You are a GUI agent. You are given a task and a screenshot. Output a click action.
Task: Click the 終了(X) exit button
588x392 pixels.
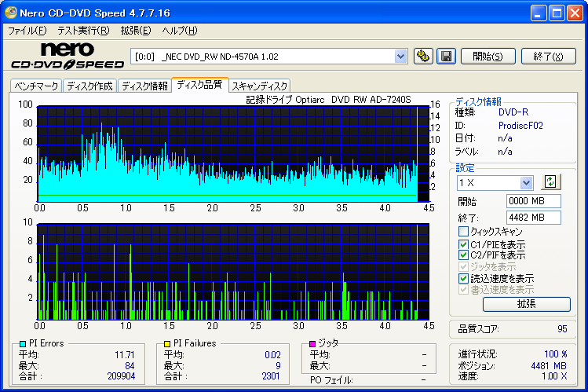(548, 57)
